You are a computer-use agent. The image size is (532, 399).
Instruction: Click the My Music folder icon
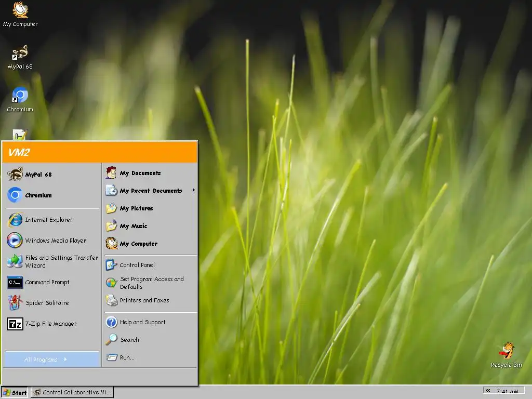[111, 225]
